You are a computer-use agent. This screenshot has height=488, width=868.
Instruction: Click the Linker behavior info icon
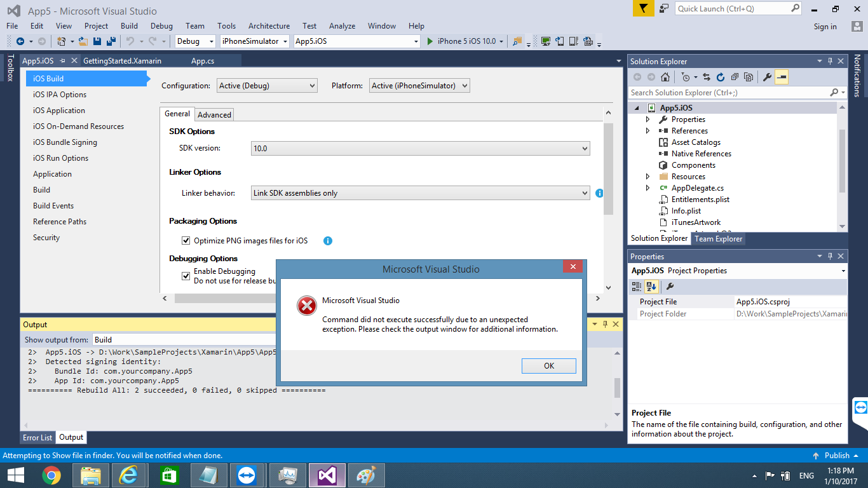click(x=599, y=193)
